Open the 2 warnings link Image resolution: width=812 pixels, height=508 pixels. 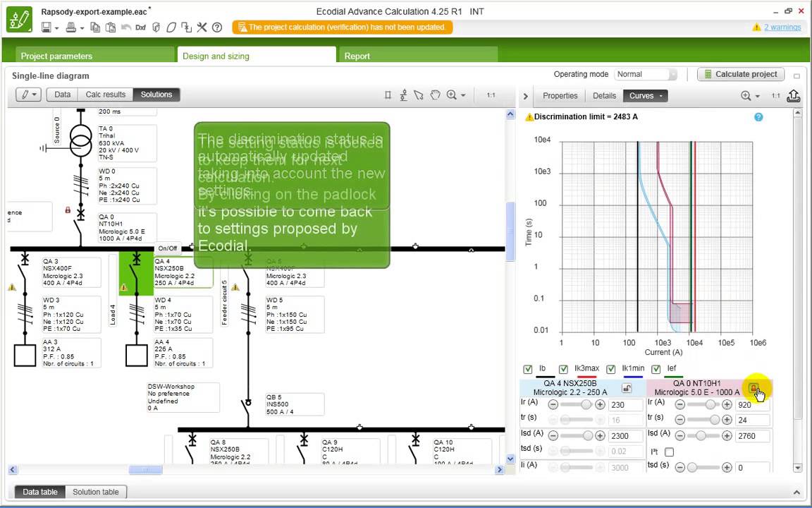click(x=782, y=27)
